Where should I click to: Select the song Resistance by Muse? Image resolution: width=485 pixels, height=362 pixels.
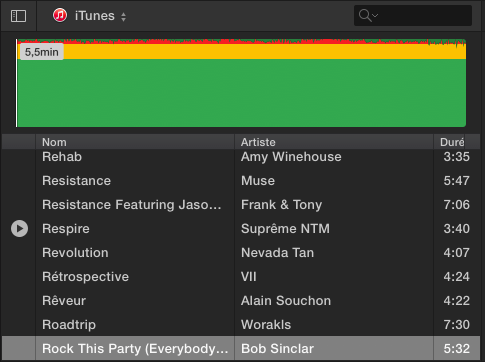tap(76, 181)
